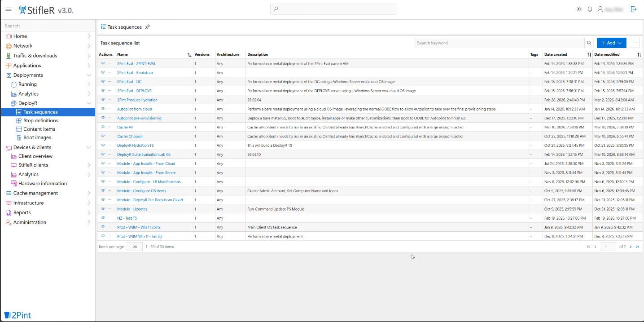Pin the Task sequences view
644x322 pixels.
[148, 27]
